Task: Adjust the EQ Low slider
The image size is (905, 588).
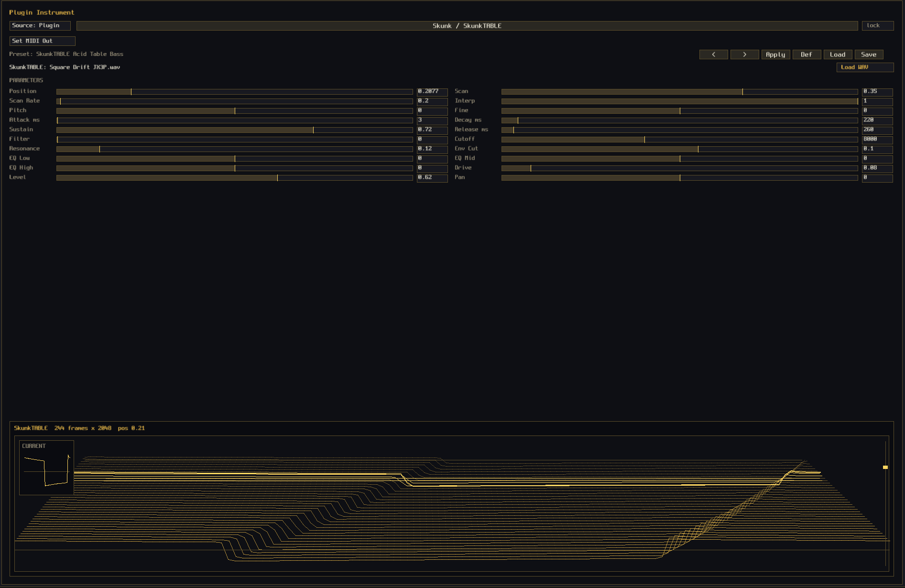Action: pos(234,158)
